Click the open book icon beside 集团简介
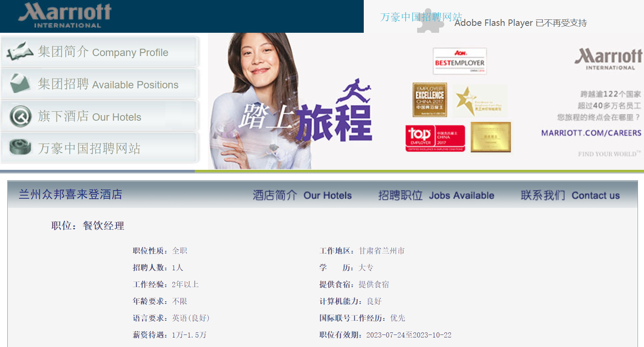This screenshot has height=347, width=644. point(20,51)
